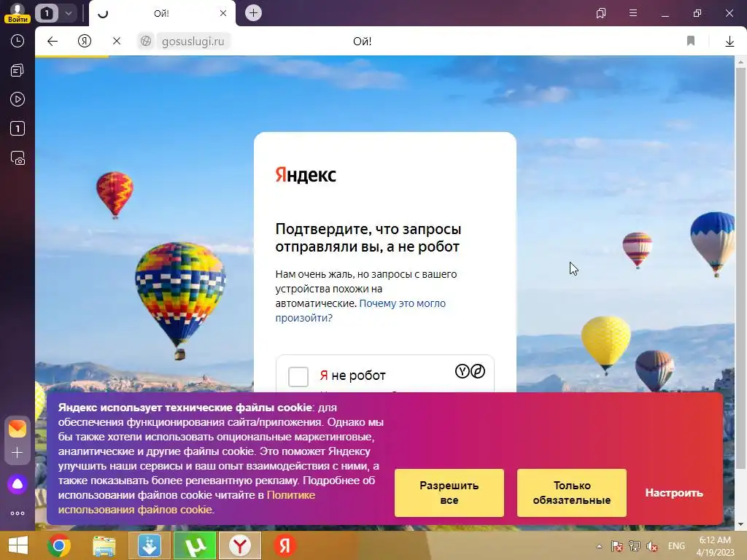Select the Ой! tab title
Viewport: 747px width, 560px height.
(x=161, y=13)
